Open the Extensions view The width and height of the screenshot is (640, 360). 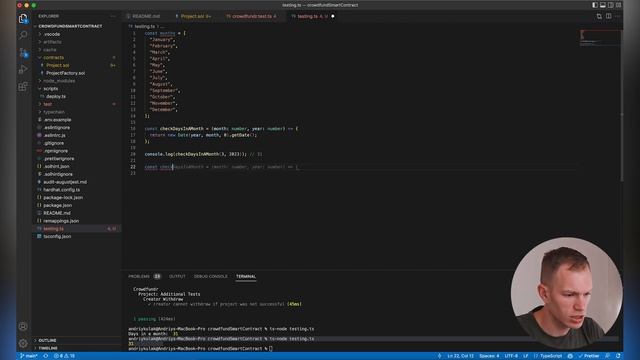(23, 87)
